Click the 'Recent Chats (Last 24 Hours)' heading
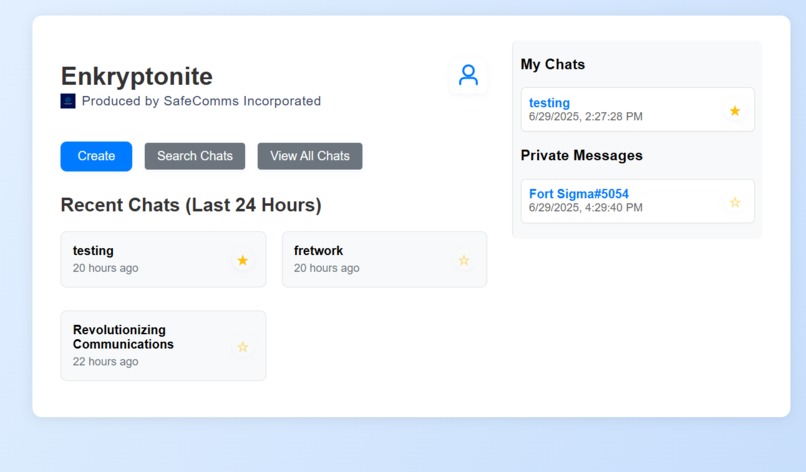The width and height of the screenshot is (806, 472). pyautogui.click(x=191, y=205)
